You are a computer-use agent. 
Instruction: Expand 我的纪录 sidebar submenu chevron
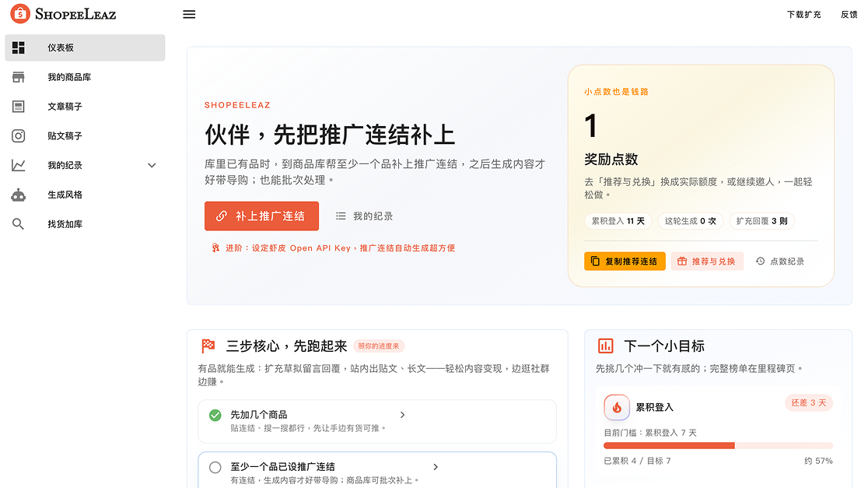click(152, 166)
